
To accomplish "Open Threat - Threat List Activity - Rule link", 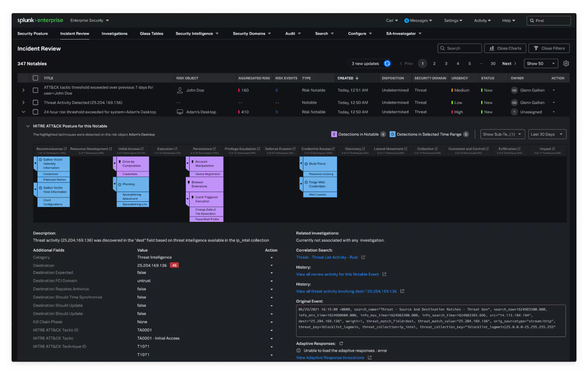I will [x=327, y=257].
